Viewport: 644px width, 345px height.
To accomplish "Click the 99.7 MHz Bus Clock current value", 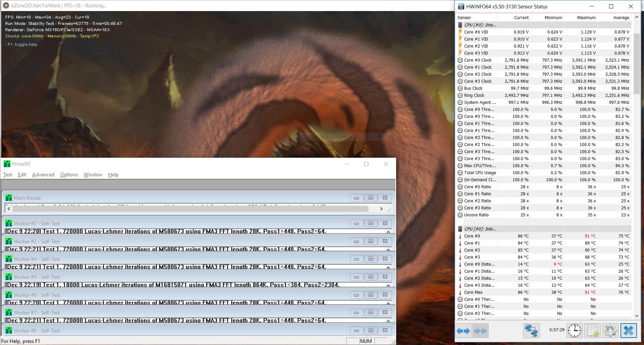I will click(520, 88).
